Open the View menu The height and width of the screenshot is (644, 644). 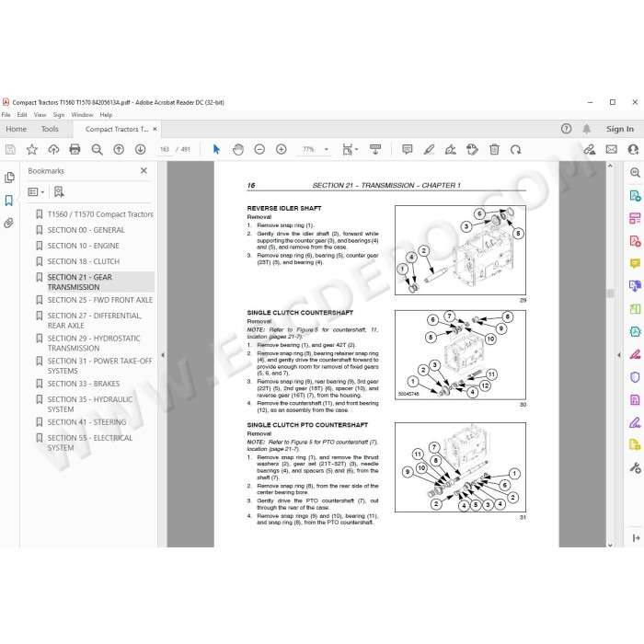[x=40, y=115]
